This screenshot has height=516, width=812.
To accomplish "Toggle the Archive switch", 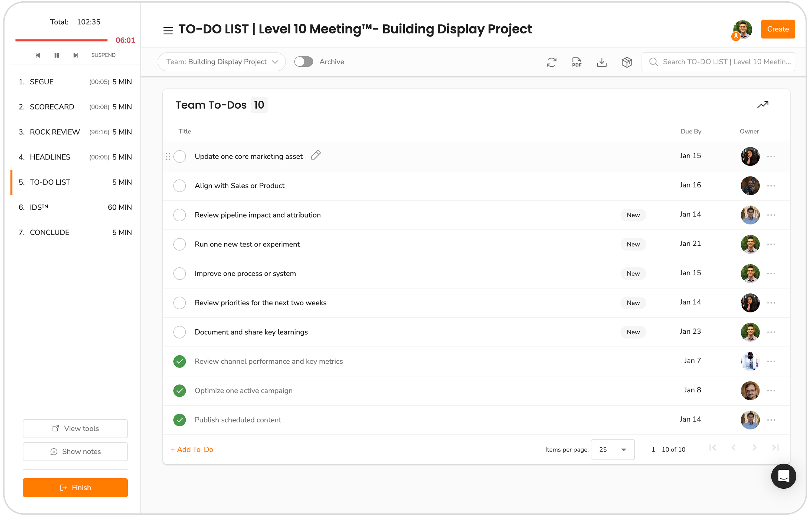I will 303,62.
